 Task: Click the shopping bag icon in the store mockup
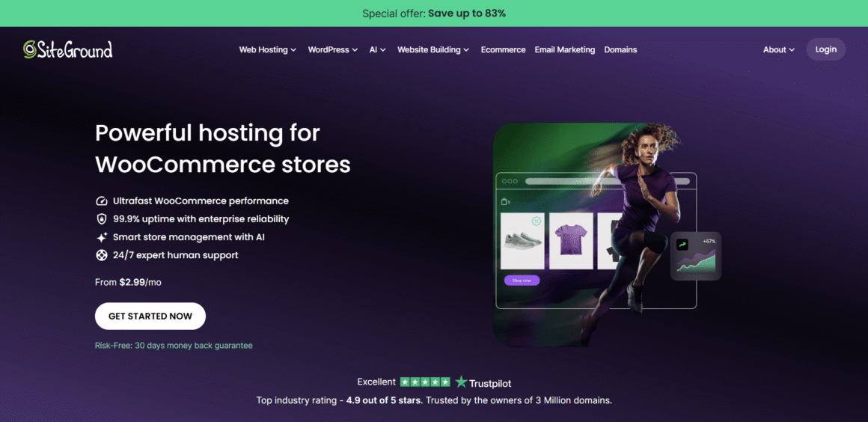504,201
